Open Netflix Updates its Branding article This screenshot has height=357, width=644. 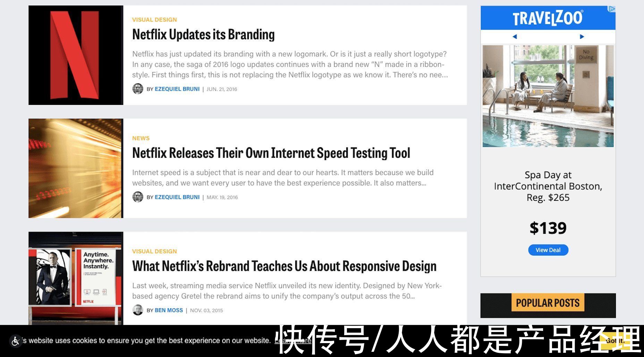point(203,34)
